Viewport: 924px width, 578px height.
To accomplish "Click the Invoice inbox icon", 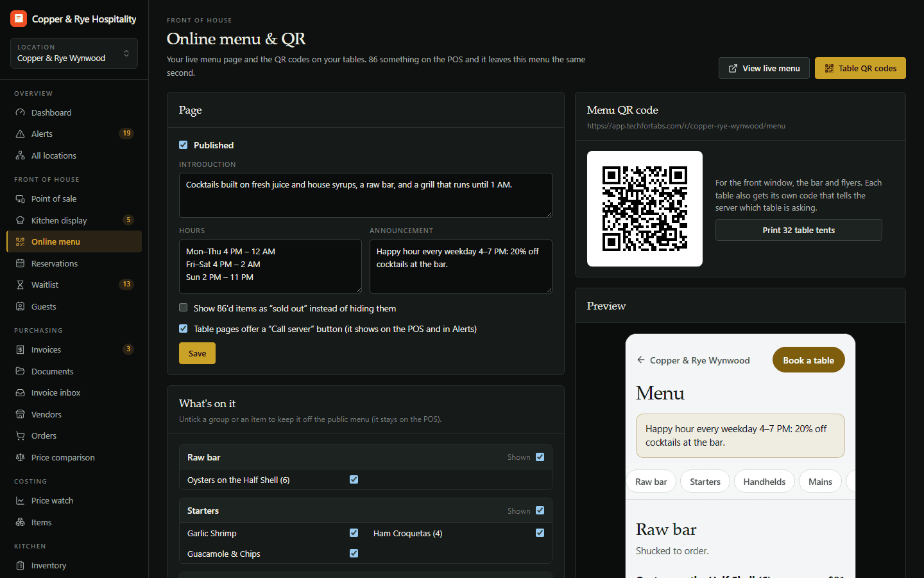I will [20, 392].
